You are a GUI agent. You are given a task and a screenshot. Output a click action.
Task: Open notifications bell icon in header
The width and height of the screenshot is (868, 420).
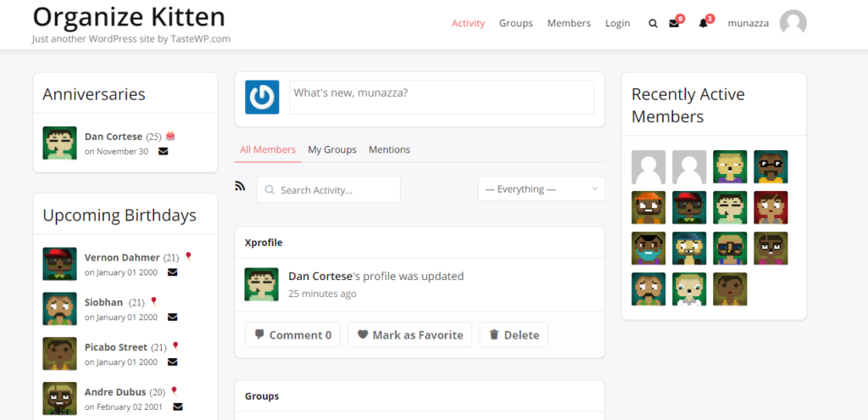703,24
